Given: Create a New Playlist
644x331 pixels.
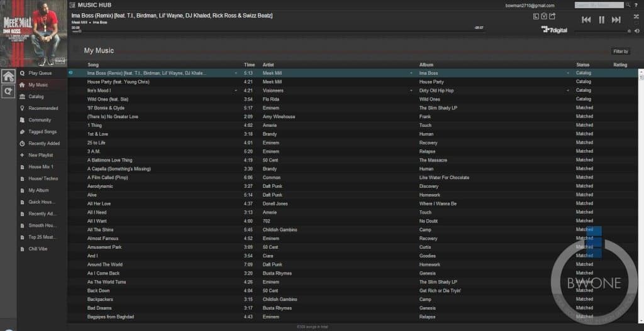Looking at the screenshot, I should (42, 155).
